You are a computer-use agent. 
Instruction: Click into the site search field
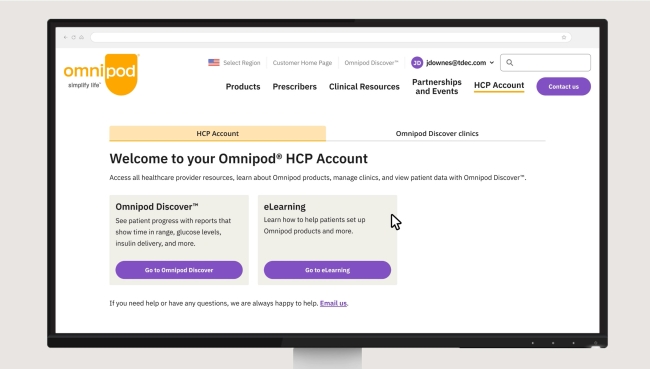click(545, 63)
